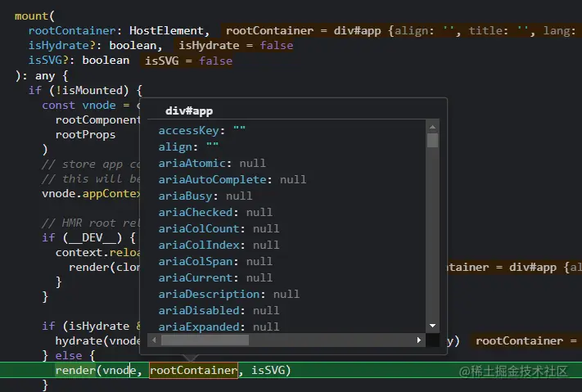Image resolution: width=582 pixels, height=392 pixels.
Task: Click the '// HMR root' comment
Action: coord(91,223)
